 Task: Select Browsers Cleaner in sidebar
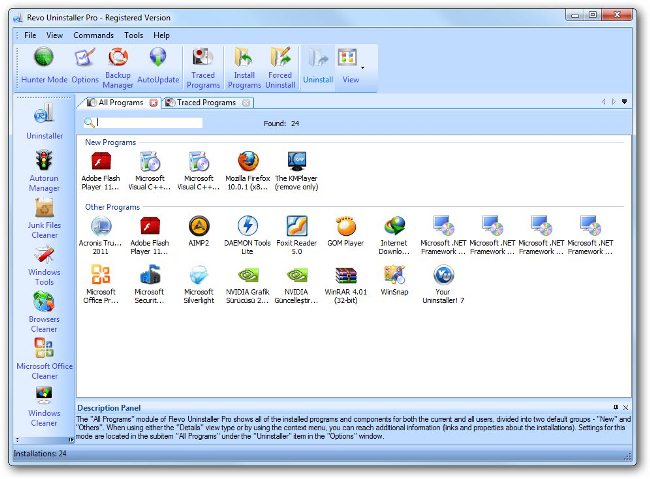coord(44,312)
